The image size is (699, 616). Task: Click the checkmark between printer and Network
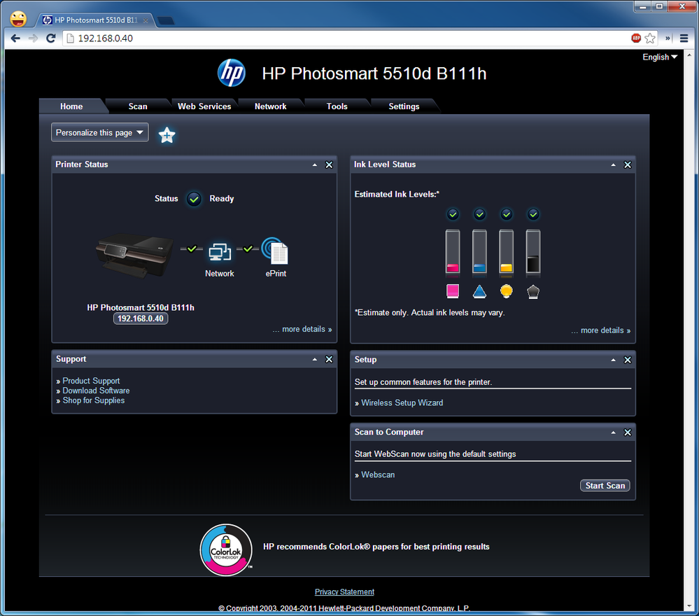tap(192, 248)
